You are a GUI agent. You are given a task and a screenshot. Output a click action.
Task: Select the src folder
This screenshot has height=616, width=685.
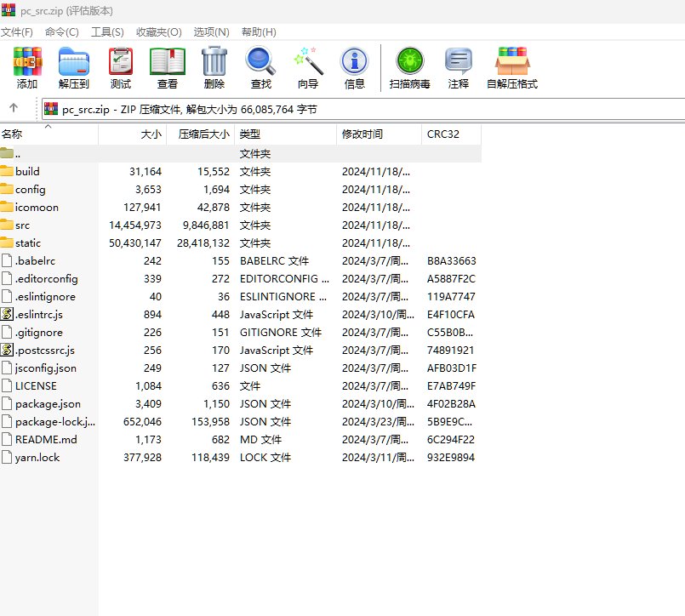[x=22, y=225]
